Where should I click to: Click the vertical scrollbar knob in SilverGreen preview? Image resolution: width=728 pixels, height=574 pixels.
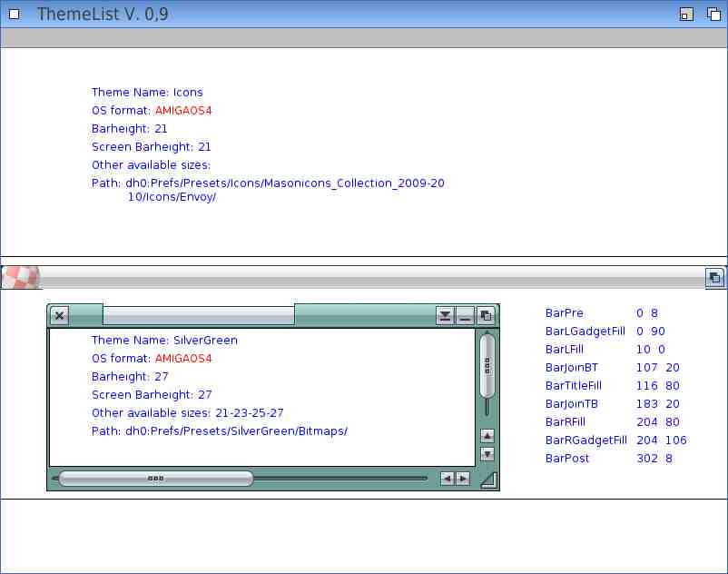pos(487,365)
